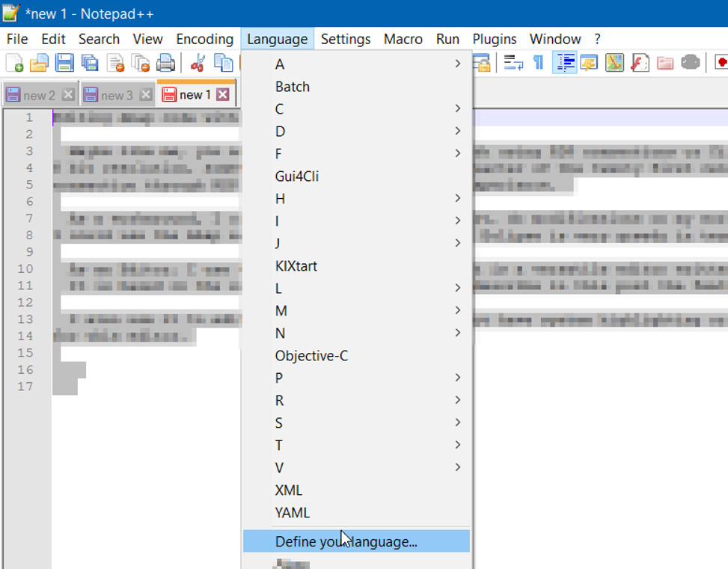Open the Function List toolbar icon

point(640,63)
